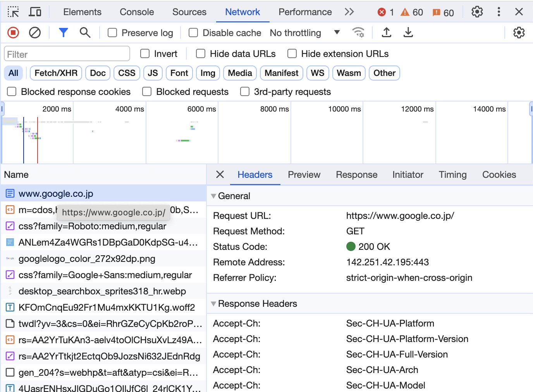Select css?family=Roboto:medium,regular request
The width and height of the screenshot is (533, 392).
[x=103, y=226]
